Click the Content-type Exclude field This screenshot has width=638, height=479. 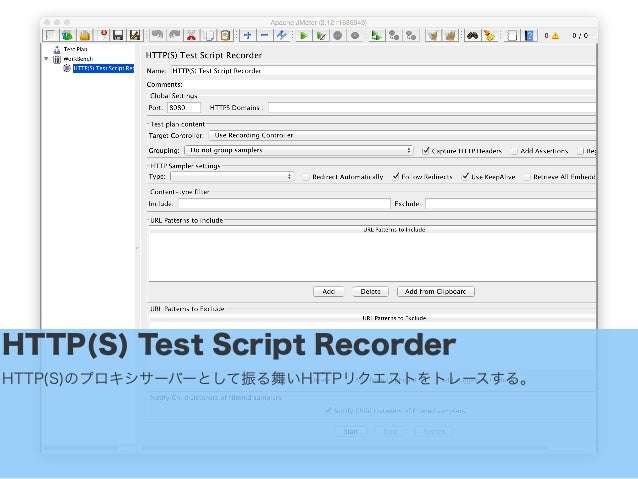tap(511, 203)
